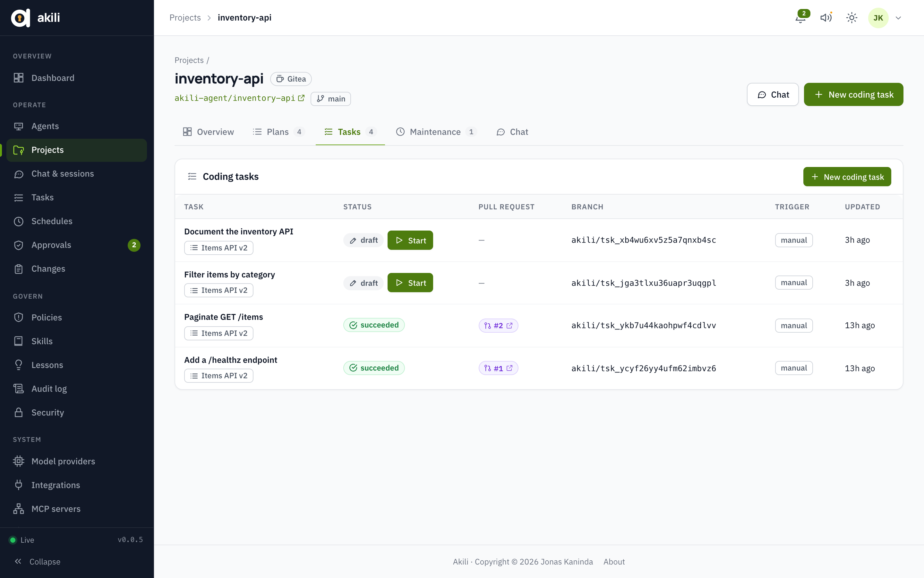Open pull request #1 link
This screenshot has height=578, width=924.
[x=498, y=368]
